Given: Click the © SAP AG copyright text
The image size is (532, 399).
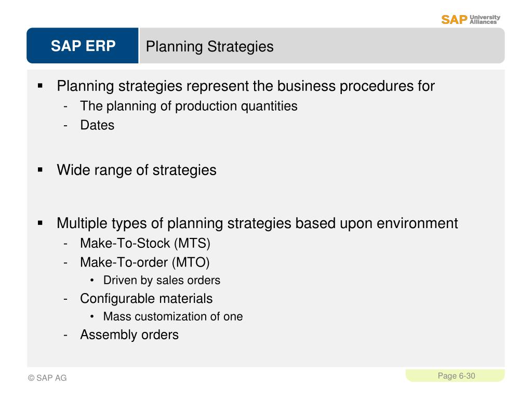Looking at the screenshot, I should 47,378.
